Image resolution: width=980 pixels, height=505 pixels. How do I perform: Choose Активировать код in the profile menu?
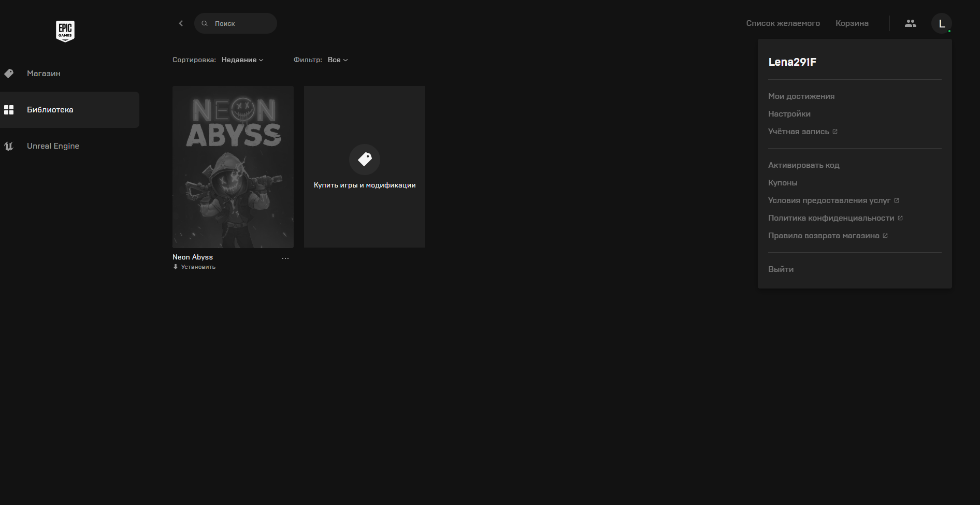tap(803, 165)
